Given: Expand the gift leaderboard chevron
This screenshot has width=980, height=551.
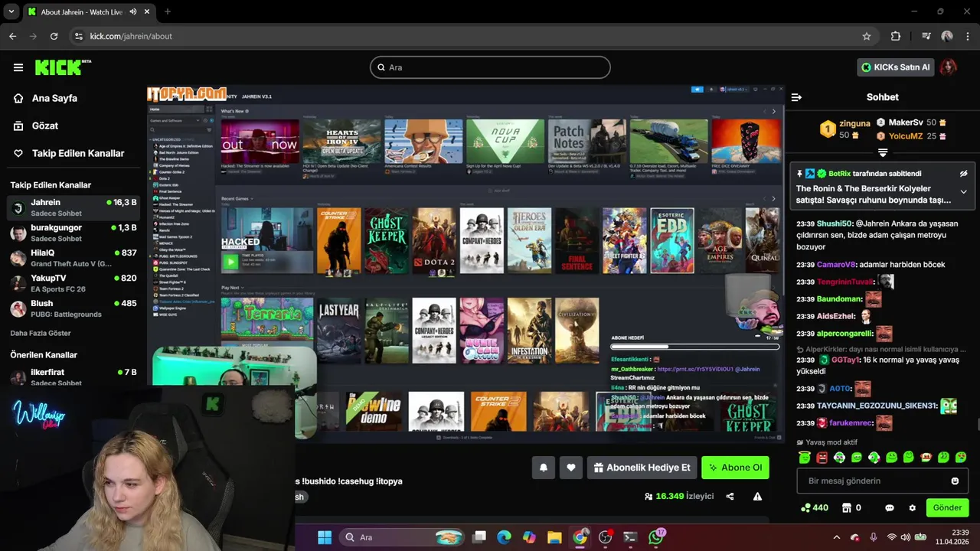Looking at the screenshot, I should pyautogui.click(x=883, y=152).
